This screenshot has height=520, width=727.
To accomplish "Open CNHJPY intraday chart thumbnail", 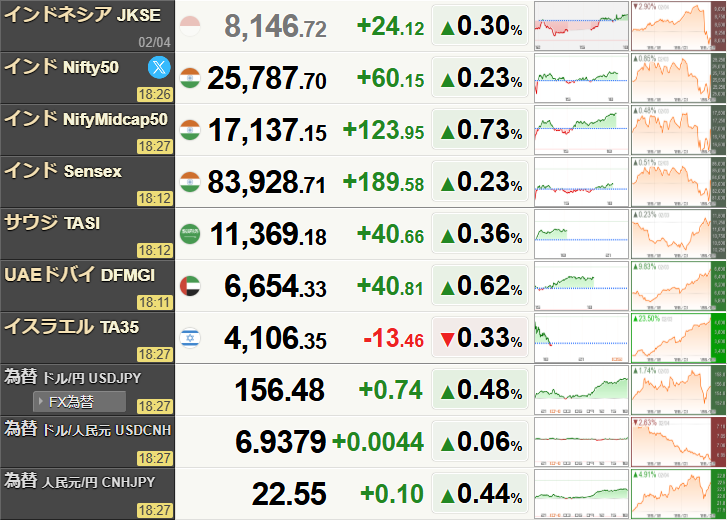I will coord(581,494).
